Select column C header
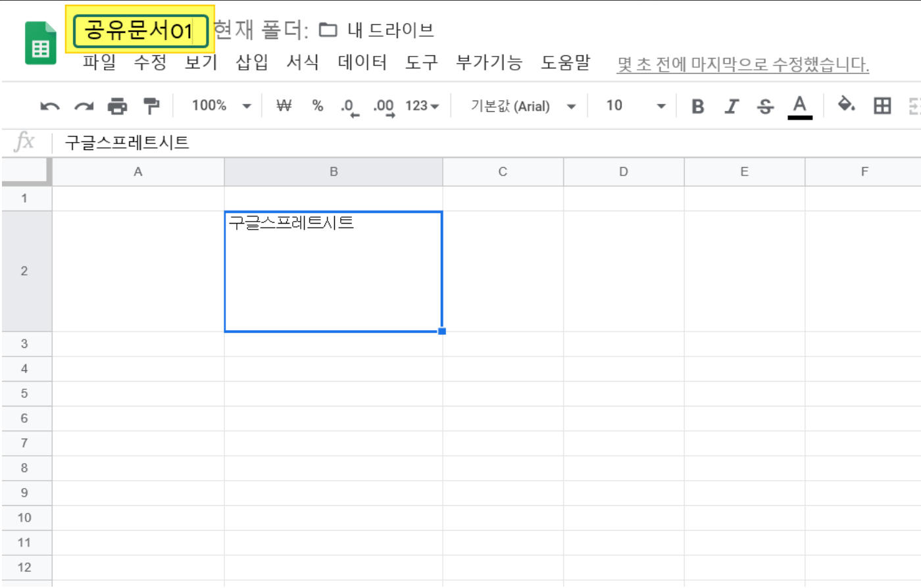Image resolution: width=921 pixels, height=588 pixels. [x=503, y=172]
